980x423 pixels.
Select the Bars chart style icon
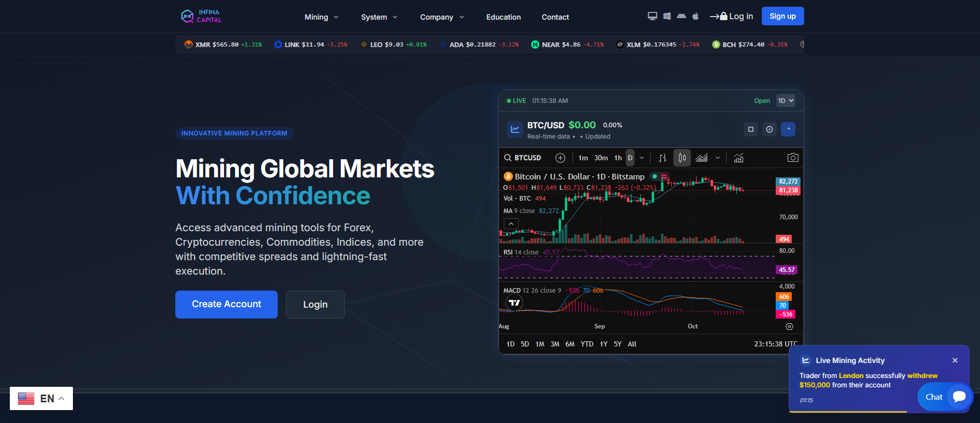pyautogui.click(x=662, y=158)
